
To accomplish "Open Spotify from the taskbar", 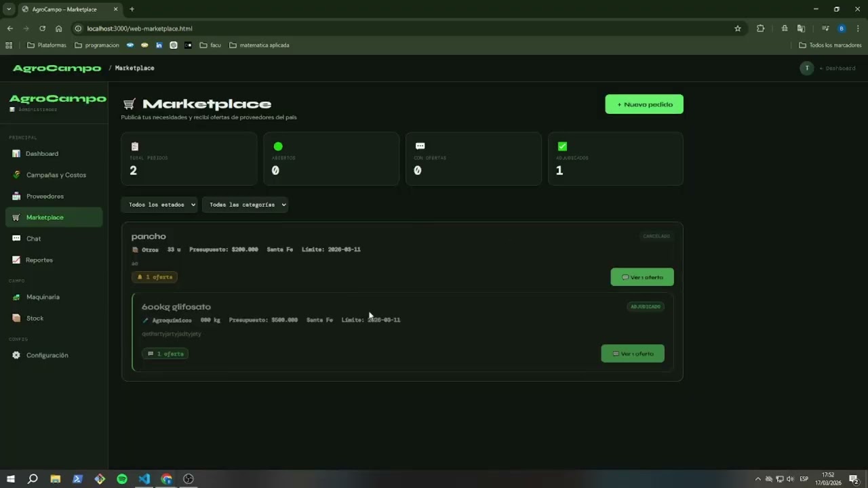I will [122, 479].
